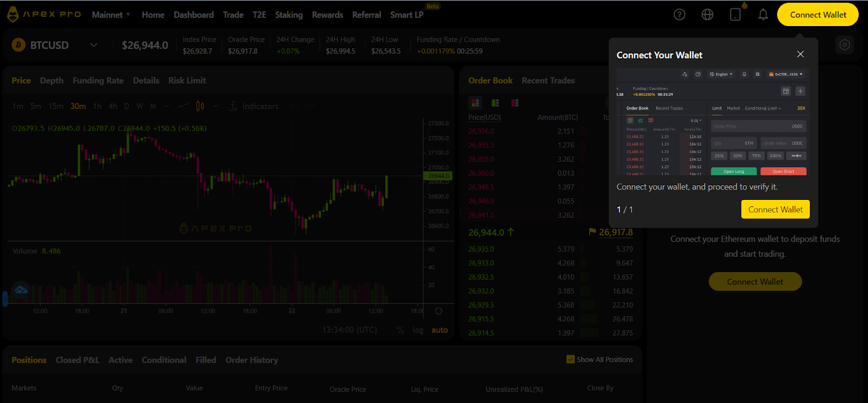Select the 4h chart interval
This screenshot has height=403, width=868.
click(112, 106)
